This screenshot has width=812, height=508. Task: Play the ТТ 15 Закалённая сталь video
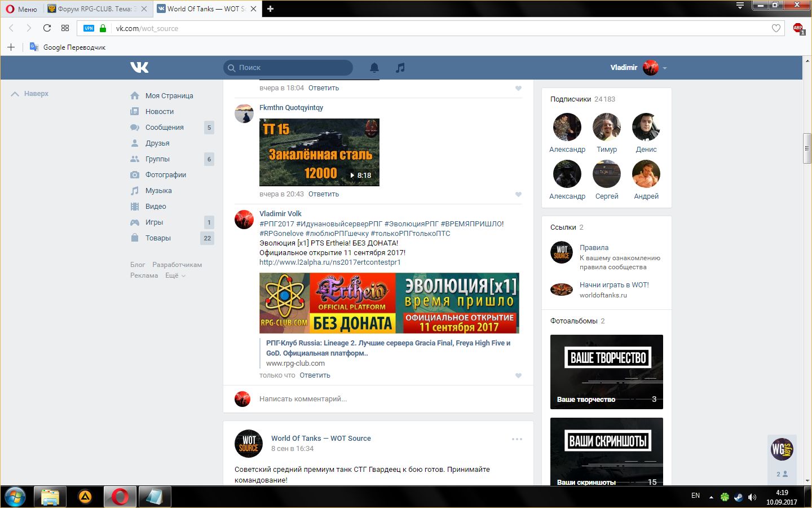coord(319,152)
